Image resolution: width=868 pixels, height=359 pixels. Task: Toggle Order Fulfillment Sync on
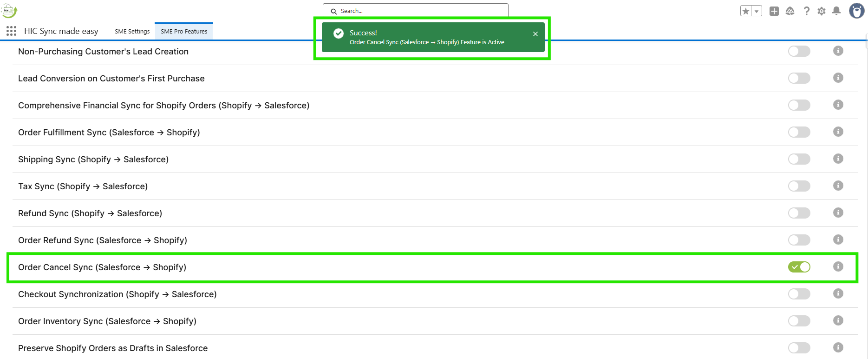click(x=799, y=132)
